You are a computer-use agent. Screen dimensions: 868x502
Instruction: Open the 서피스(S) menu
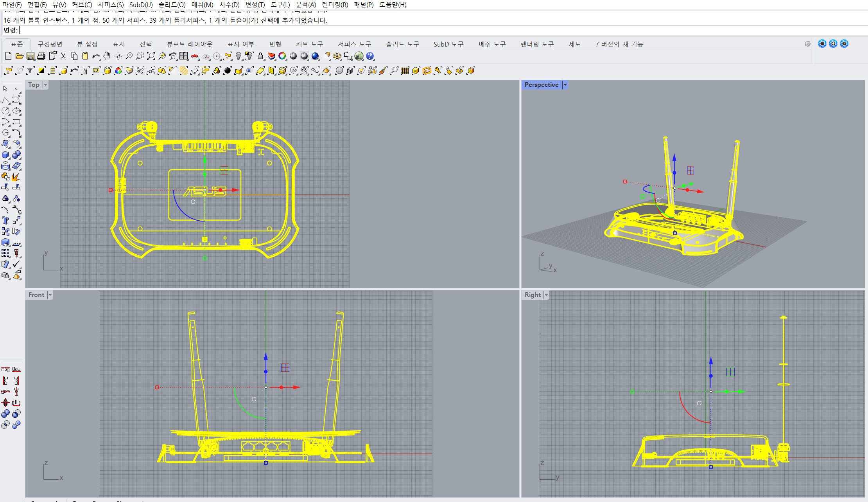click(111, 5)
